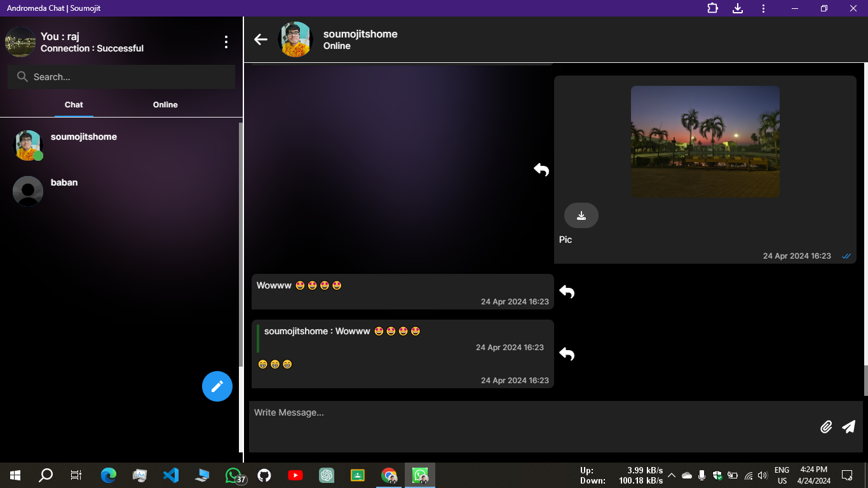The image size is (868, 488).
Task: Reply to the "Wowww" message
Action: [x=566, y=291]
